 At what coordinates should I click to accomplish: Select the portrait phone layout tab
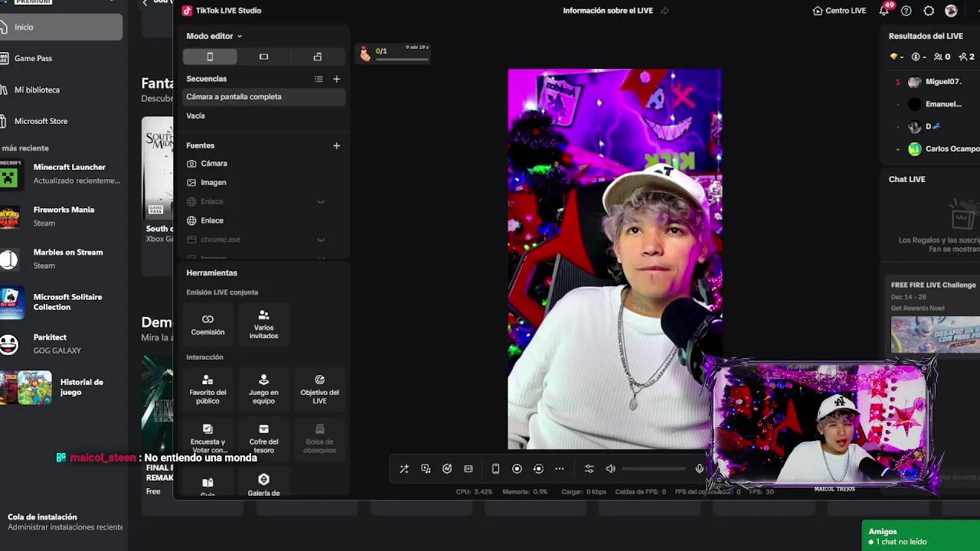(210, 57)
